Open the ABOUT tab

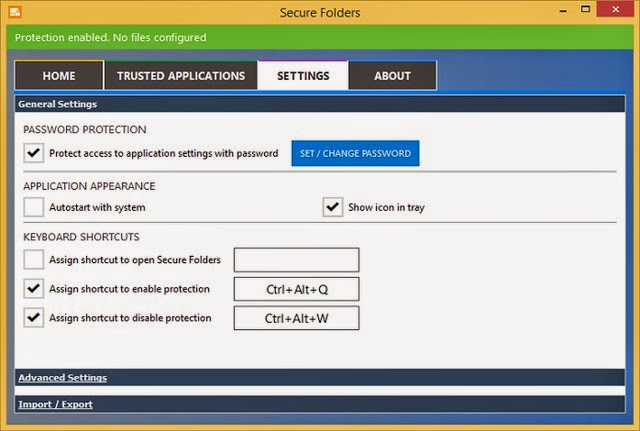point(392,76)
